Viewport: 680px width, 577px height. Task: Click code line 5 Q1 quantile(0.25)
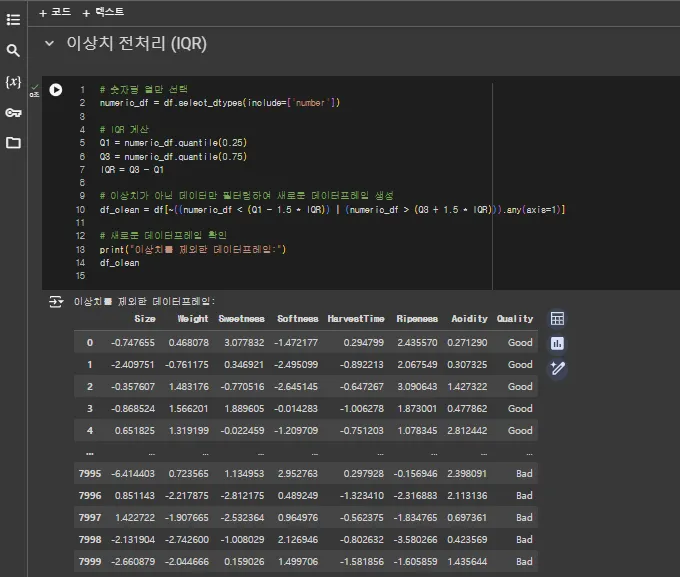pyautogui.click(x=173, y=143)
